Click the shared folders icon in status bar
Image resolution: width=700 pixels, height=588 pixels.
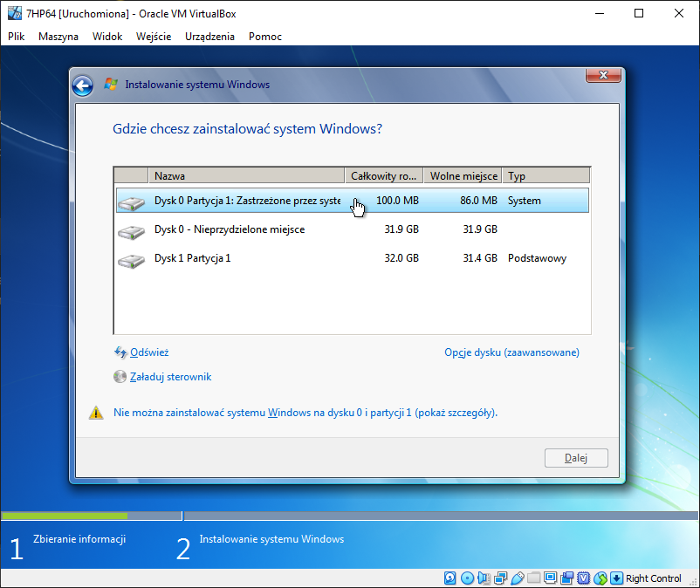534,578
